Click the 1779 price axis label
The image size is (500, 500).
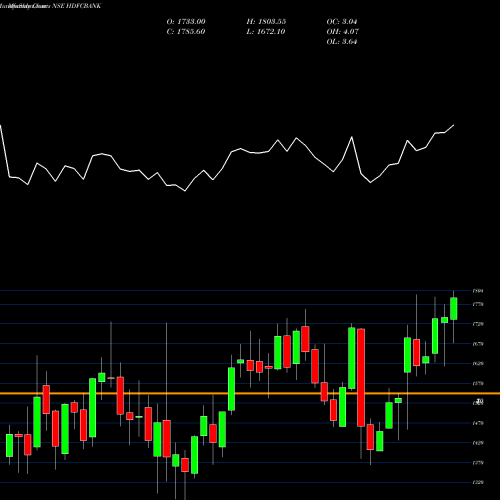[x=478, y=304]
